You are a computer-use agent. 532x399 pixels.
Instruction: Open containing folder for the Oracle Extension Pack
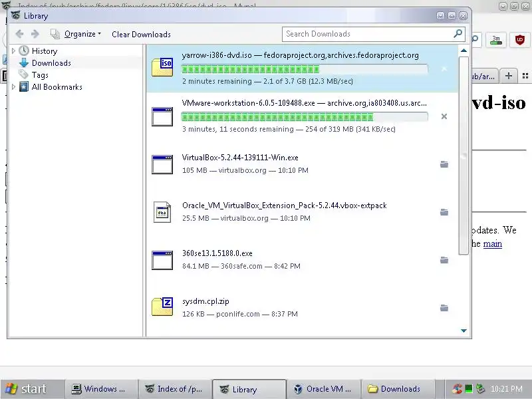tap(444, 212)
